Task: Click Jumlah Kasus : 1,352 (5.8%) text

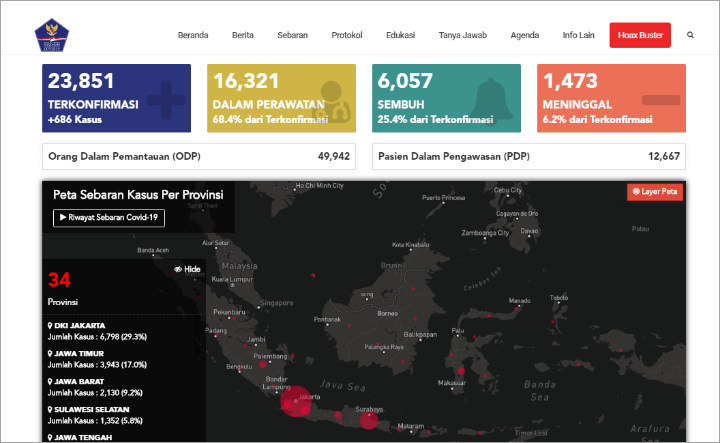Action: (95, 421)
